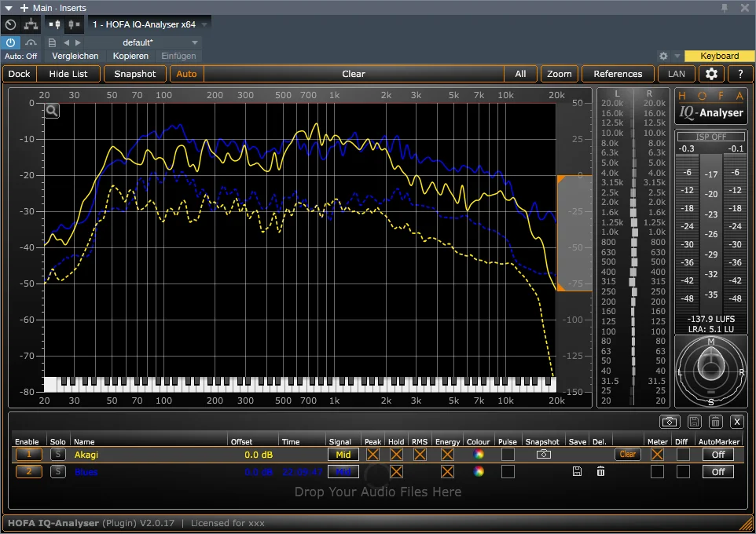
Task: Click the sidechain icon next to the power button
Action: (31, 42)
